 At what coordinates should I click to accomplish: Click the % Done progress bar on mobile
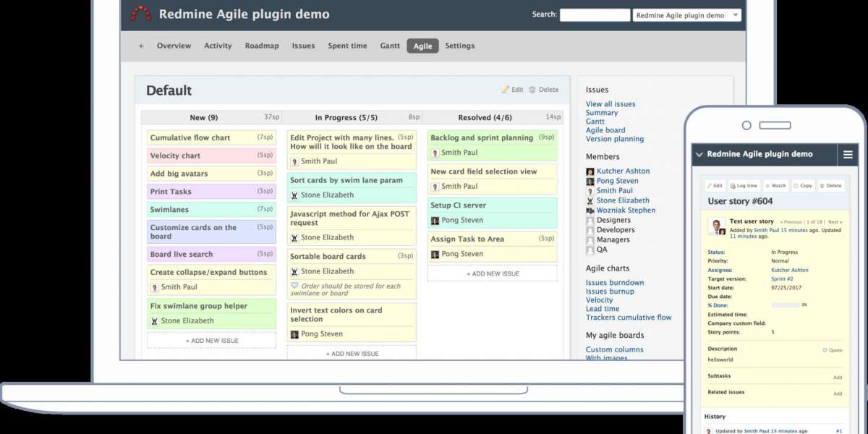coord(785,305)
